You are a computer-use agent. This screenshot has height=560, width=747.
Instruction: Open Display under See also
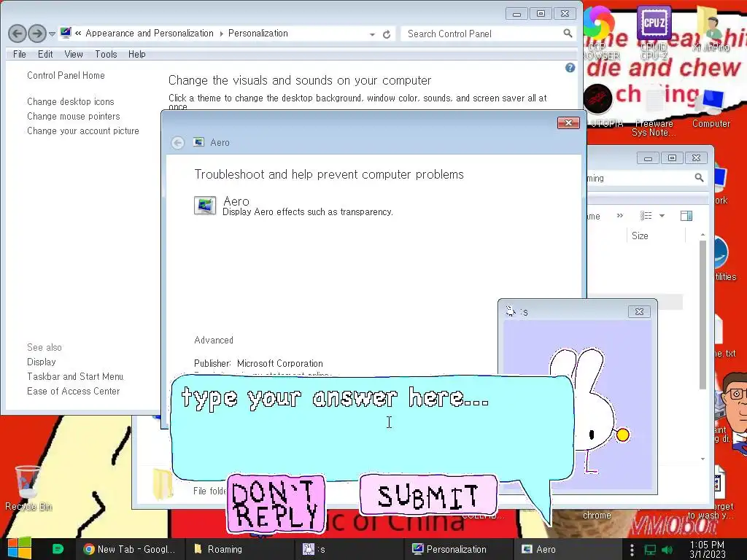42,362
